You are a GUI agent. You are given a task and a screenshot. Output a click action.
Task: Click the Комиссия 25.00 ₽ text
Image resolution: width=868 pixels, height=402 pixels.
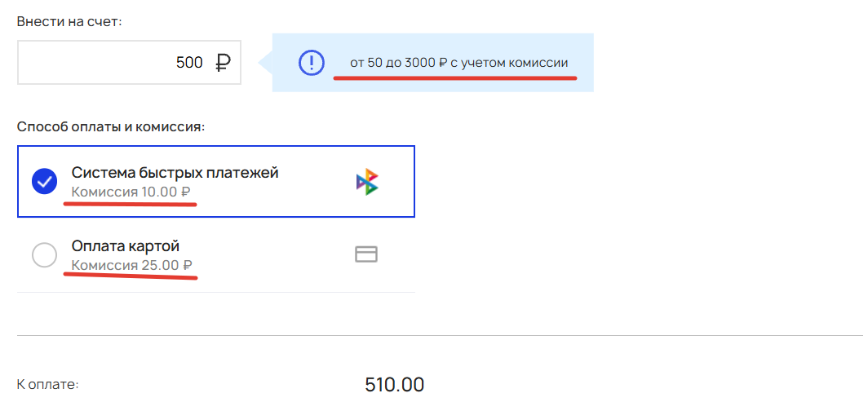(132, 266)
